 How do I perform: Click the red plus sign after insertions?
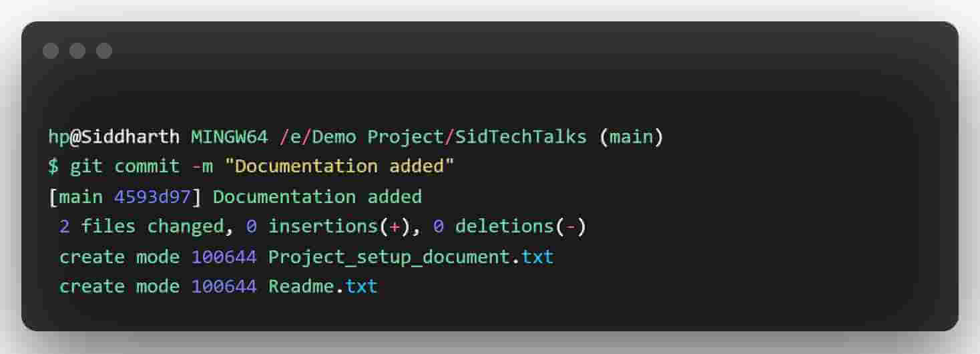(395, 227)
